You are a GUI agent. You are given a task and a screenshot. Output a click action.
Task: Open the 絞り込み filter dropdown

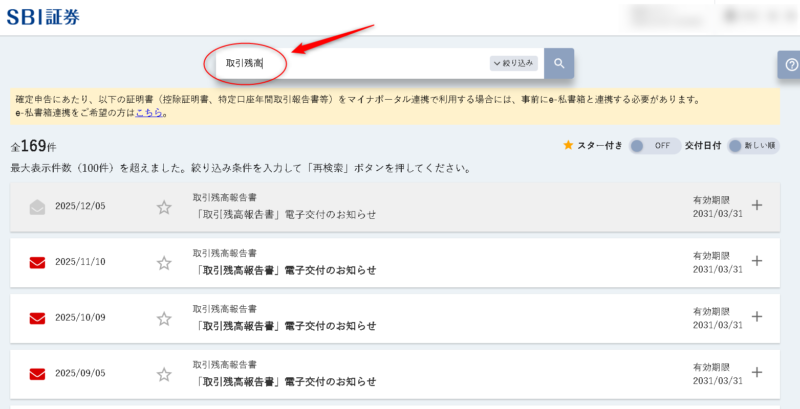pyautogui.click(x=514, y=63)
